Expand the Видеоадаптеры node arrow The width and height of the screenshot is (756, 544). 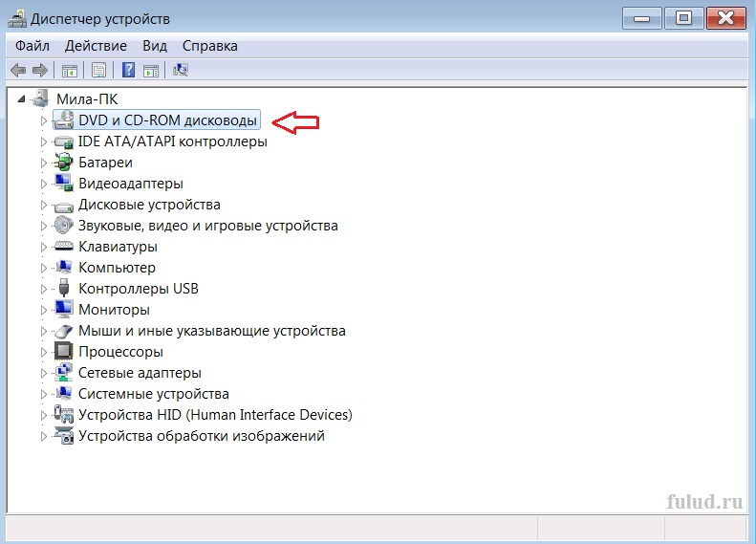[43, 184]
